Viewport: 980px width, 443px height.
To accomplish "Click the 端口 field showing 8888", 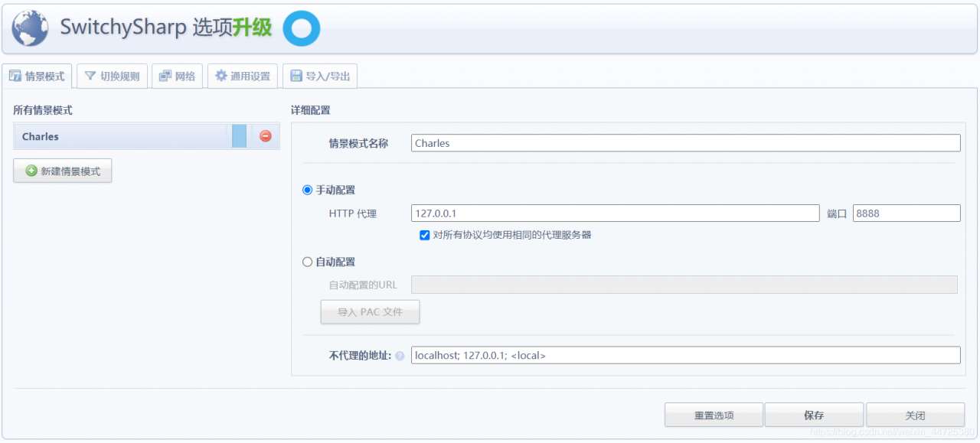I will point(906,213).
